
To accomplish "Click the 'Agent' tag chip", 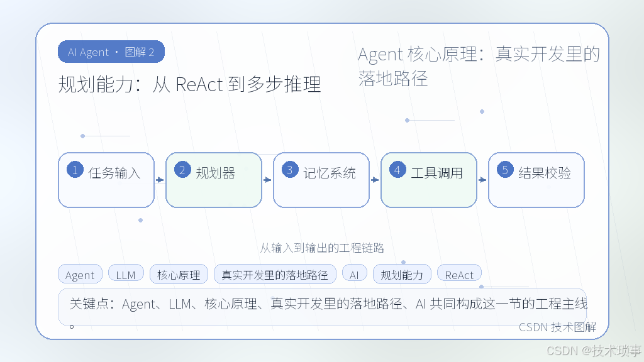I will pos(80,274).
